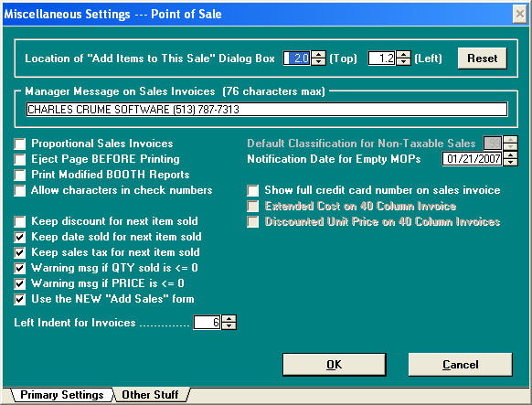The image size is (532, 405).
Task: Close the Miscellaneous Settings window
Action: 520,15
